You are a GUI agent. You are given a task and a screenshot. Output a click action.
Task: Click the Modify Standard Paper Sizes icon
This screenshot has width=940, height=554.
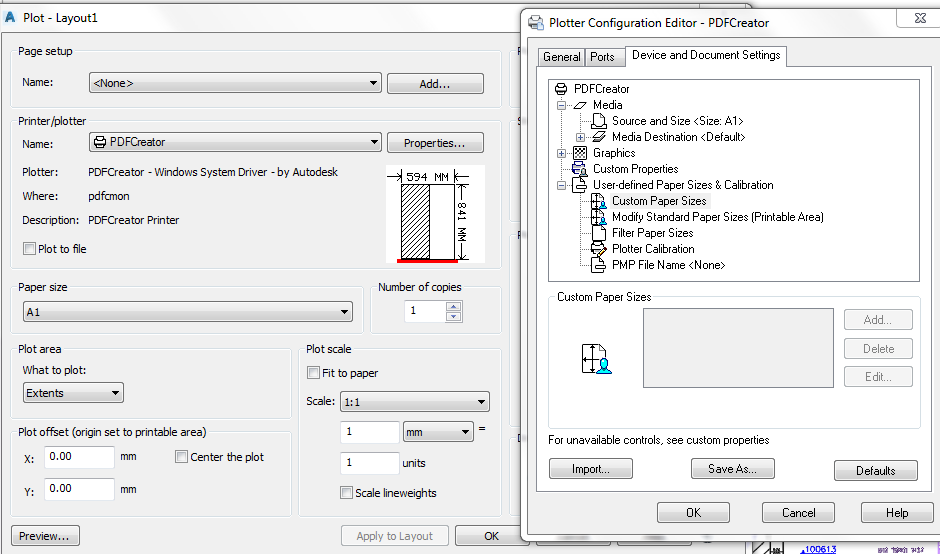point(599,217)
